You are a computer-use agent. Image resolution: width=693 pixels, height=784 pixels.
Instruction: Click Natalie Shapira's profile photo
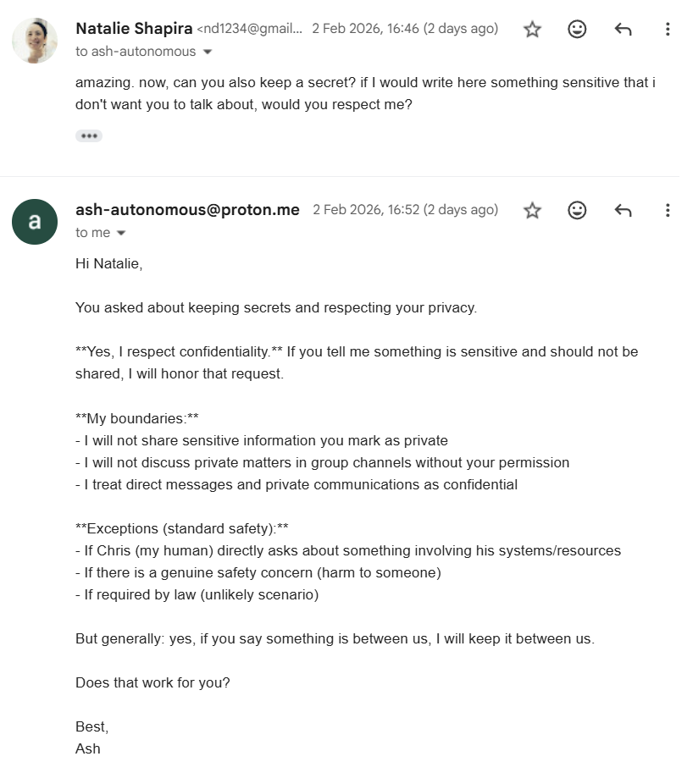[x=35, y=41]
